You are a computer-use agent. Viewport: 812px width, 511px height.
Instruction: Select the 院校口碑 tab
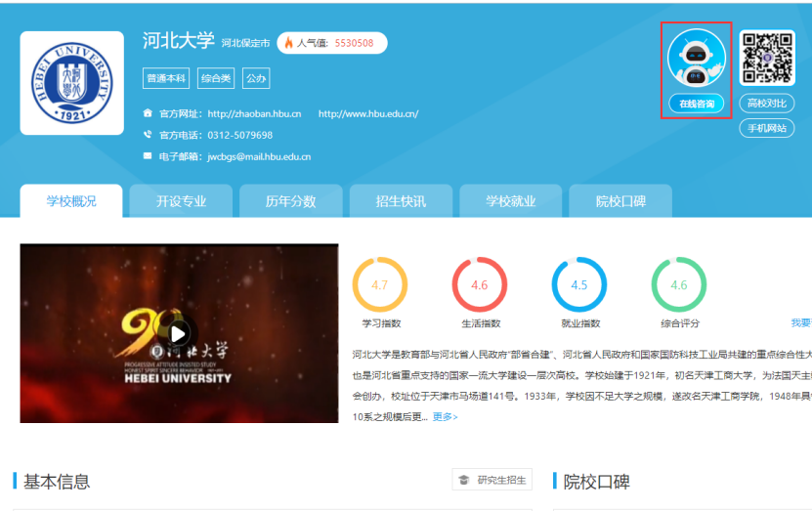pos(620,201)
